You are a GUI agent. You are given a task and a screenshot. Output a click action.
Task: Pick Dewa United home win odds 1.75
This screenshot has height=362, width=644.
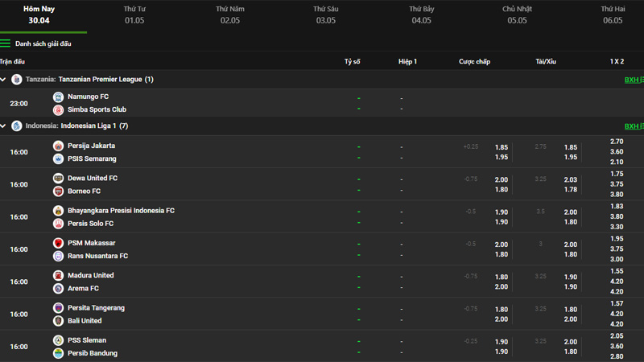pos(617,174)
